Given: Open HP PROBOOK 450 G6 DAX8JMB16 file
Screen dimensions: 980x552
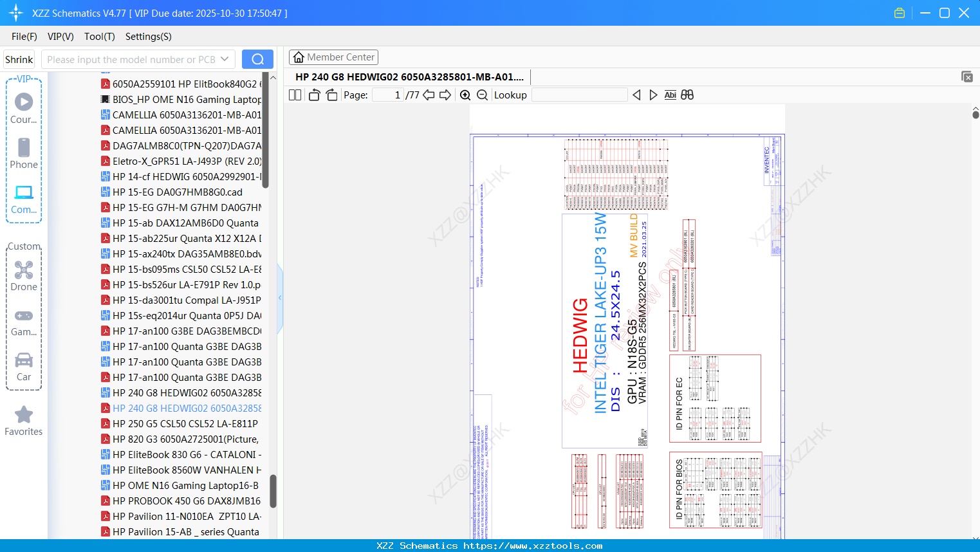Looking at the screenshot, I should pos(181,501).
